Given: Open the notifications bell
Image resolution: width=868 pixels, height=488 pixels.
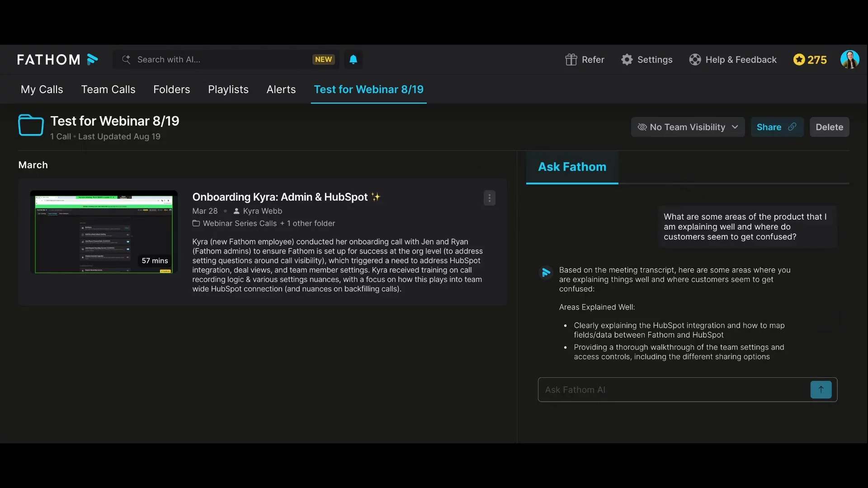Looking at the screenshot, I should tap(353, 59).
